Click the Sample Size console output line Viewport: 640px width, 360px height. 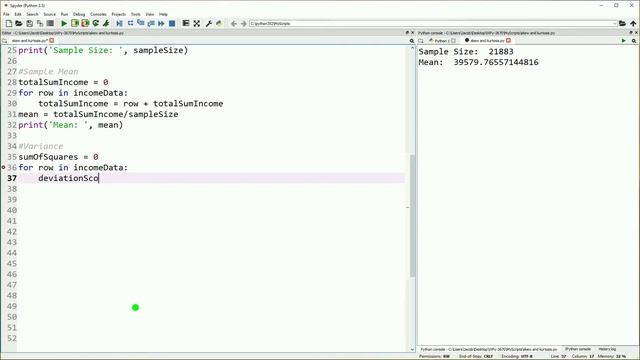466,51
